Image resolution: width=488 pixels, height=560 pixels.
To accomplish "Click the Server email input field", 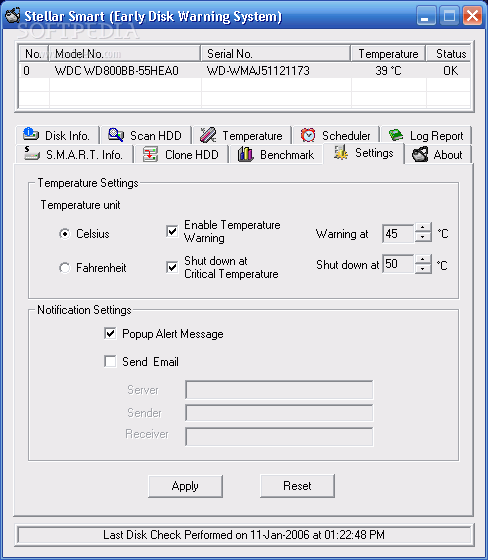I will pyautogui.click(x=279, y=390).
